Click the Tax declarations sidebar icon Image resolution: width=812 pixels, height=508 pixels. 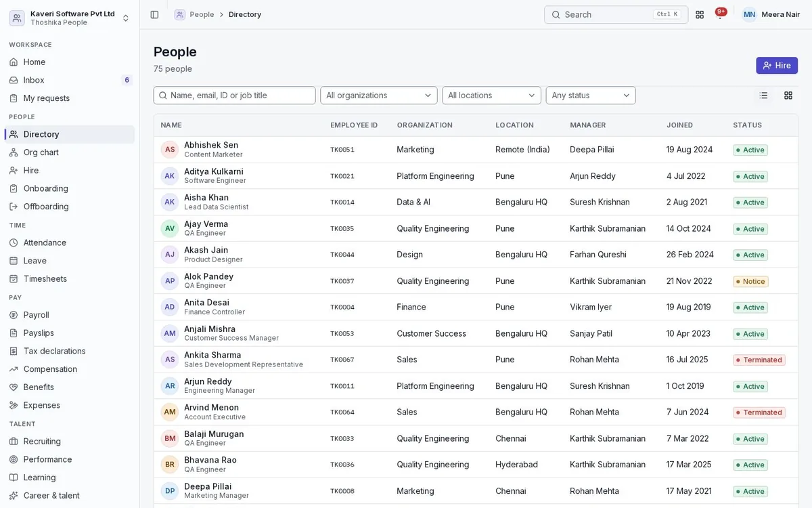(x=14, y=351)
